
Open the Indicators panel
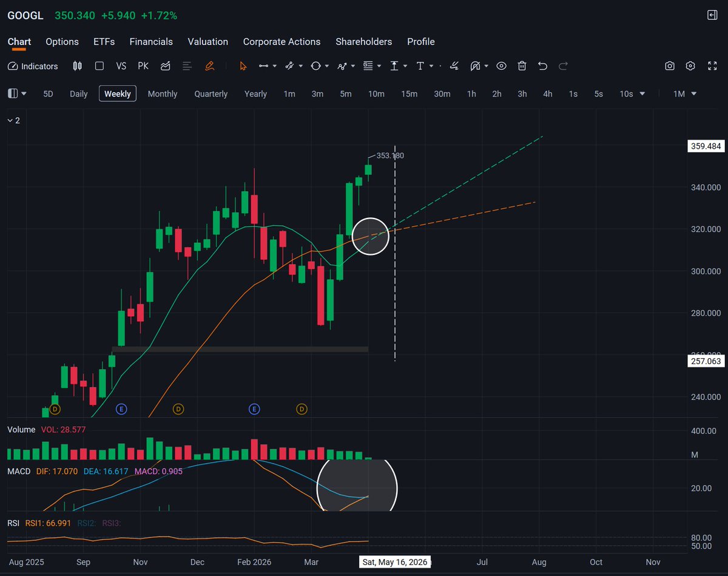33,66
